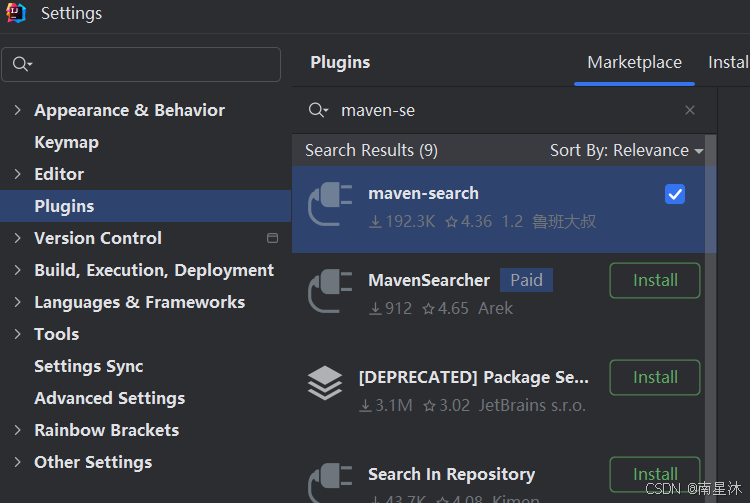The image size is (750, 503).
Task: Expand Build, Execution, Deployment section
Action: click(18, 270)
